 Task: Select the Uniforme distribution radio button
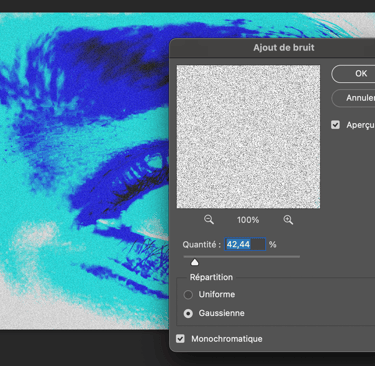[188, 295]
